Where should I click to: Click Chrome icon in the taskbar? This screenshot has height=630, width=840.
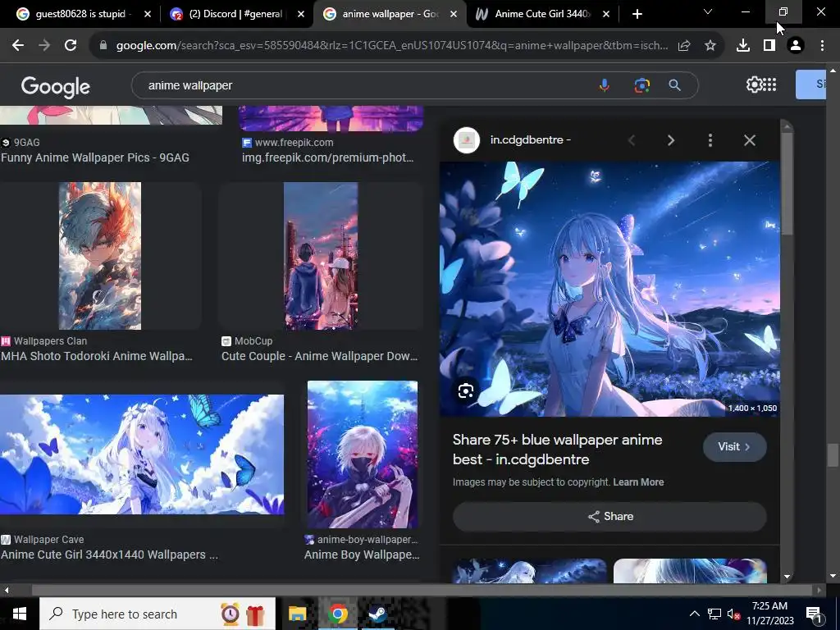click(x=337, y=614)
